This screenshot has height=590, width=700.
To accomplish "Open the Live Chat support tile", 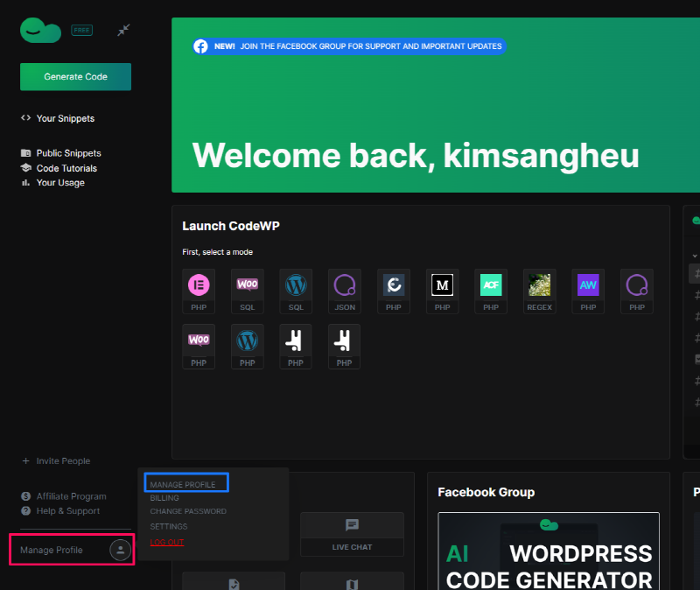I will [352, 535].
